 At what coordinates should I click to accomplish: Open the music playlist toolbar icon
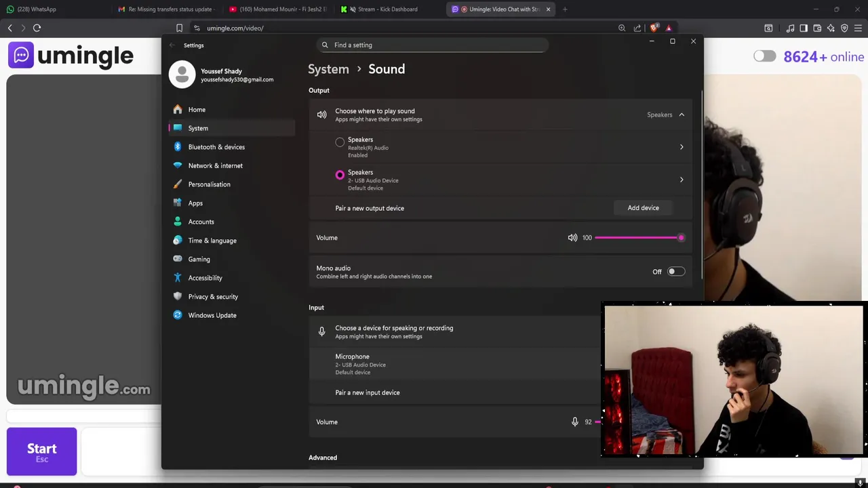click(x=790, y=28)
